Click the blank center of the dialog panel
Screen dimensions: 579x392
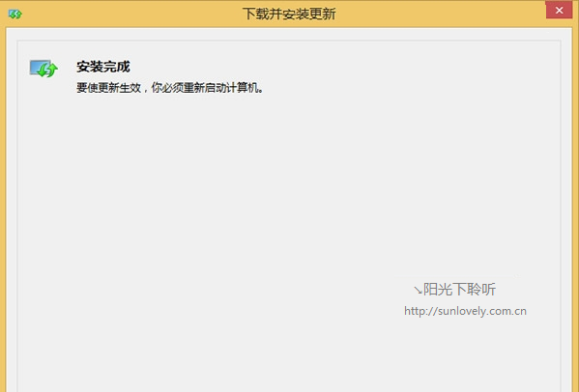289,207
